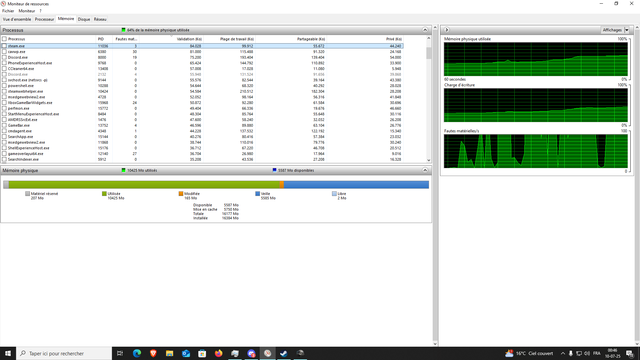Viewport: 640px width, 360px height.
Task: Click the Resource Monitor title bar icon
Action: click(4, 4)
